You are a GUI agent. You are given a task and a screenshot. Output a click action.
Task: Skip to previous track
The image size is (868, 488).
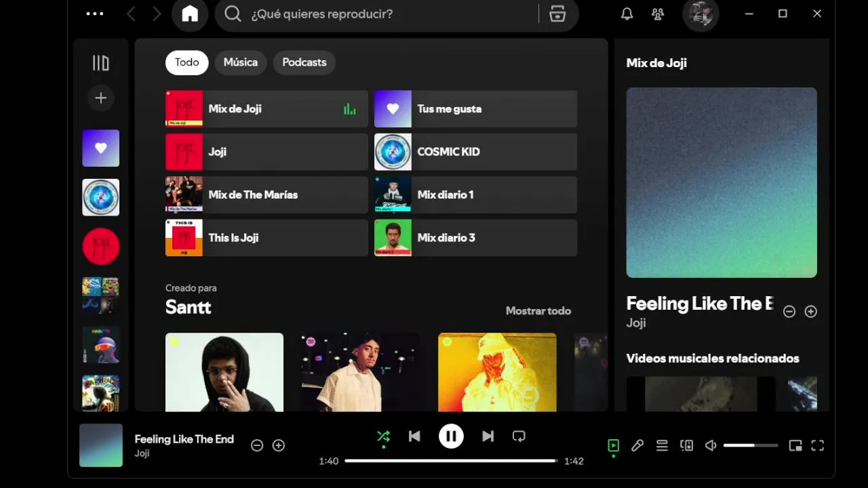pos(415,436)
